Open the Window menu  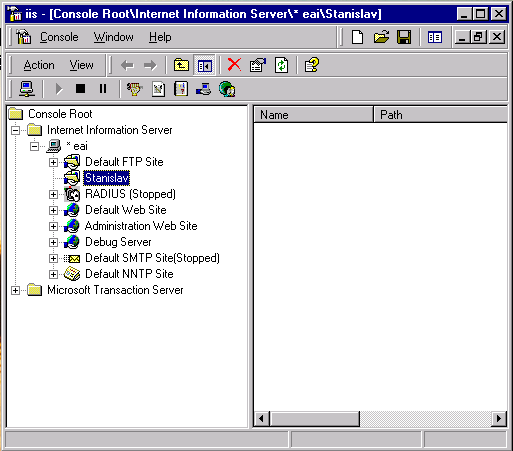[x=113, y=37]
